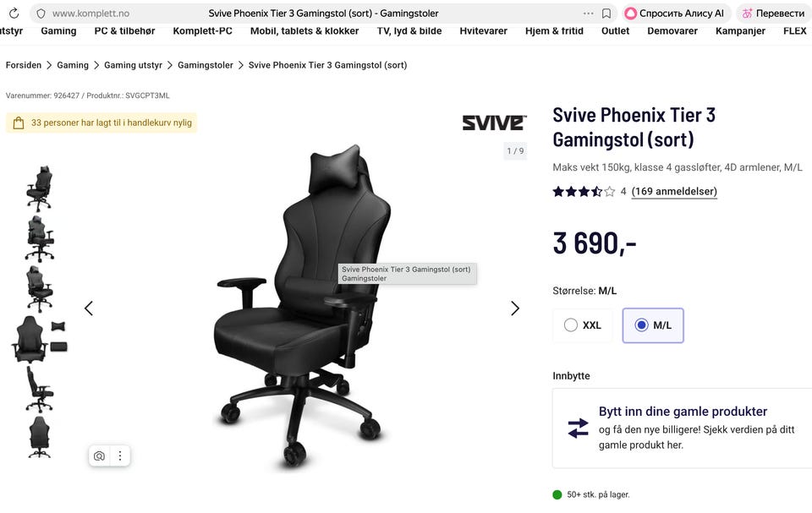Open the vertical three-dots image options
This screenshot has width=812, height=513.
click(x=119, y=456)
